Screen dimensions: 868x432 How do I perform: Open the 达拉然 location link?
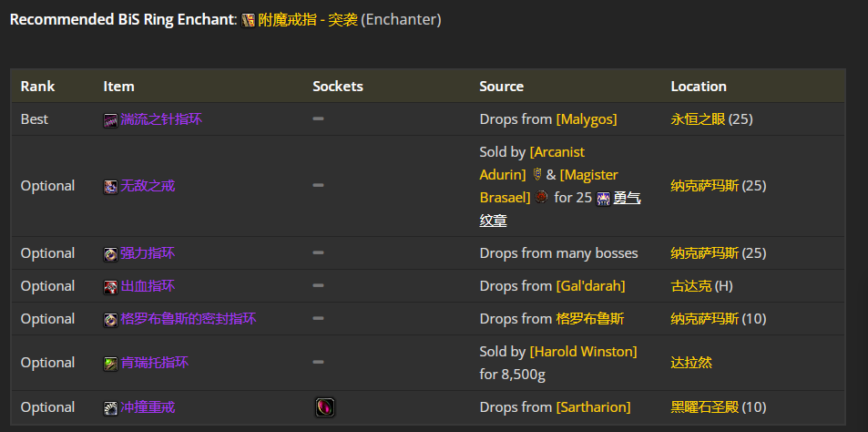[691, 363]
